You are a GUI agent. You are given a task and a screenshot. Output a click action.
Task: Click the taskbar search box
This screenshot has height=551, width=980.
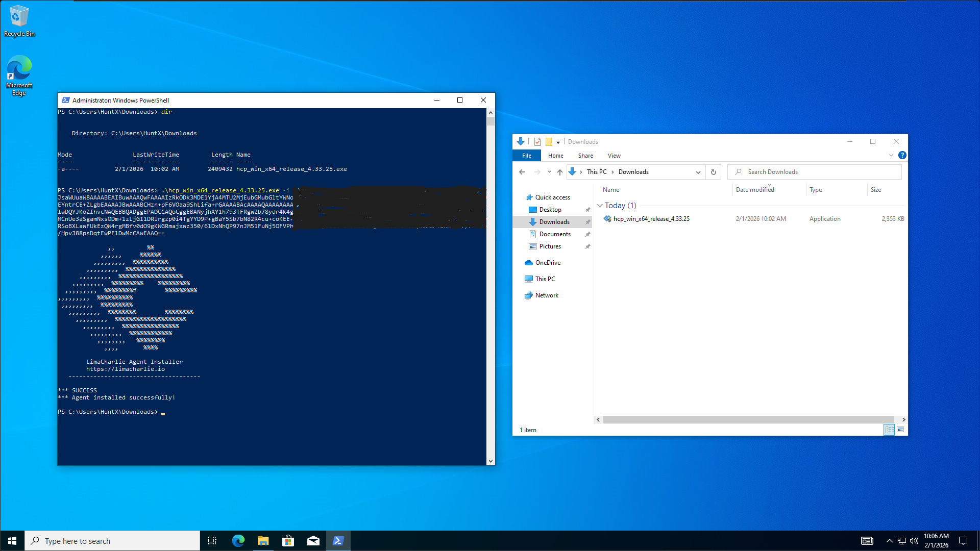112,541
